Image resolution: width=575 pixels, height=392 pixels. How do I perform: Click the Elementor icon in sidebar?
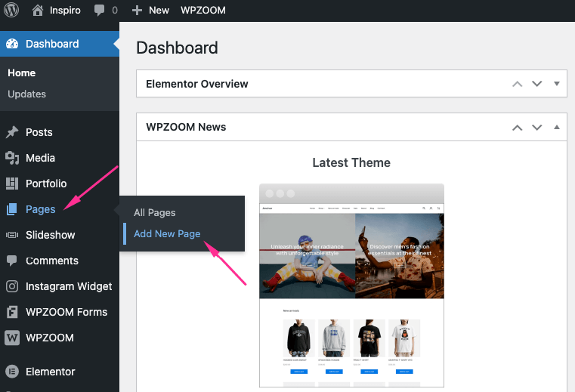click(x=12, y=372)
